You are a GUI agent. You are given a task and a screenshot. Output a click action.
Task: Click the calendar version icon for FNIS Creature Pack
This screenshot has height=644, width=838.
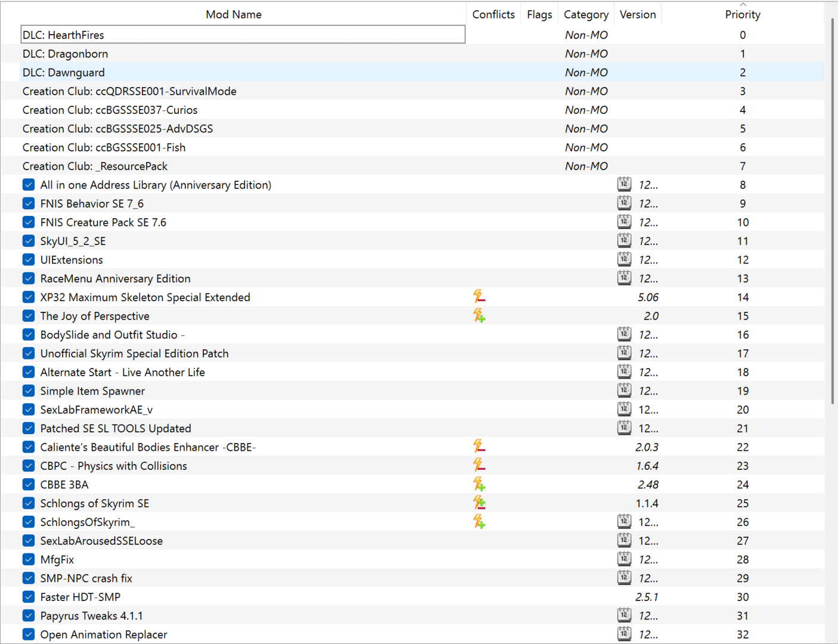pyautogui.click(x=624, y=222)
